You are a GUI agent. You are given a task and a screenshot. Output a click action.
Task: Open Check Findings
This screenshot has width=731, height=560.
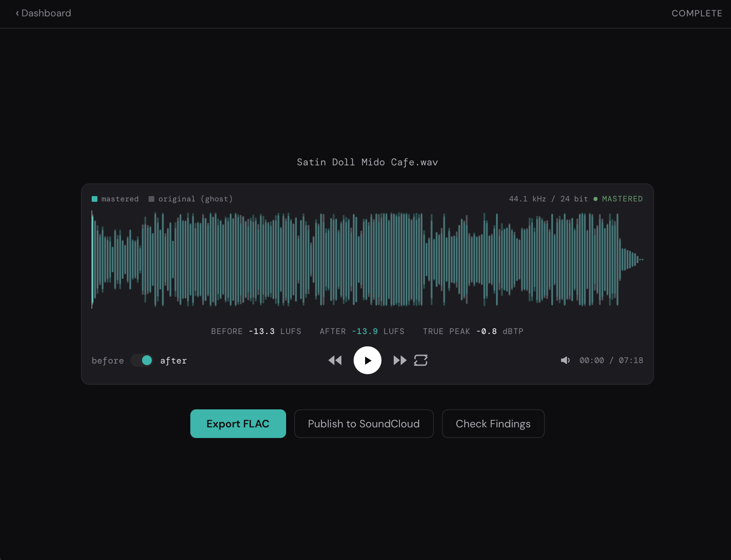(493, 424)
